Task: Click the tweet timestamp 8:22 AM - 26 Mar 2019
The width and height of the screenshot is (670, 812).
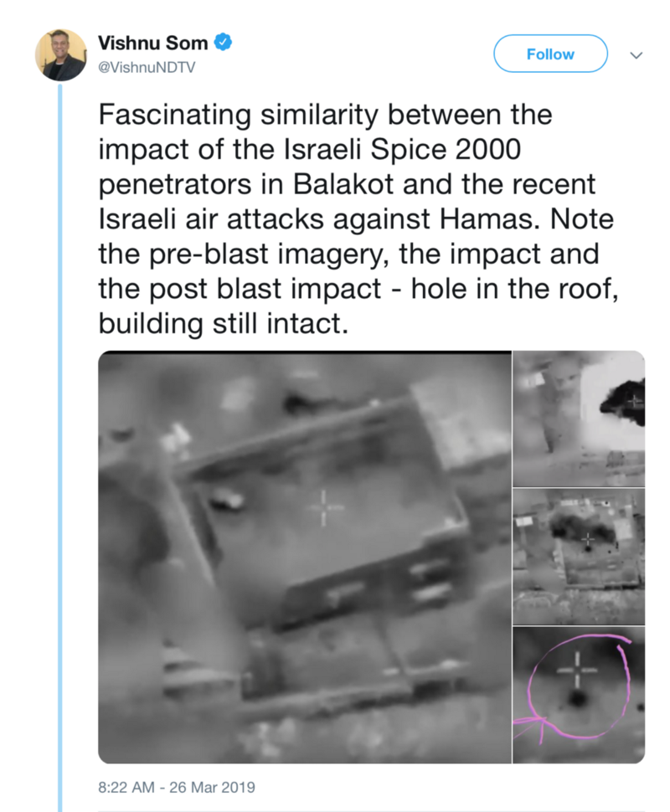Action: [177, 787]
